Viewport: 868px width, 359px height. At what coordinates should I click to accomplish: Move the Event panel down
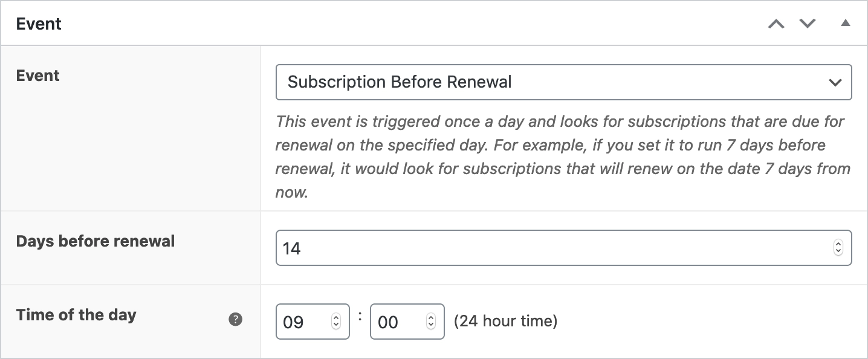[808, 24]
